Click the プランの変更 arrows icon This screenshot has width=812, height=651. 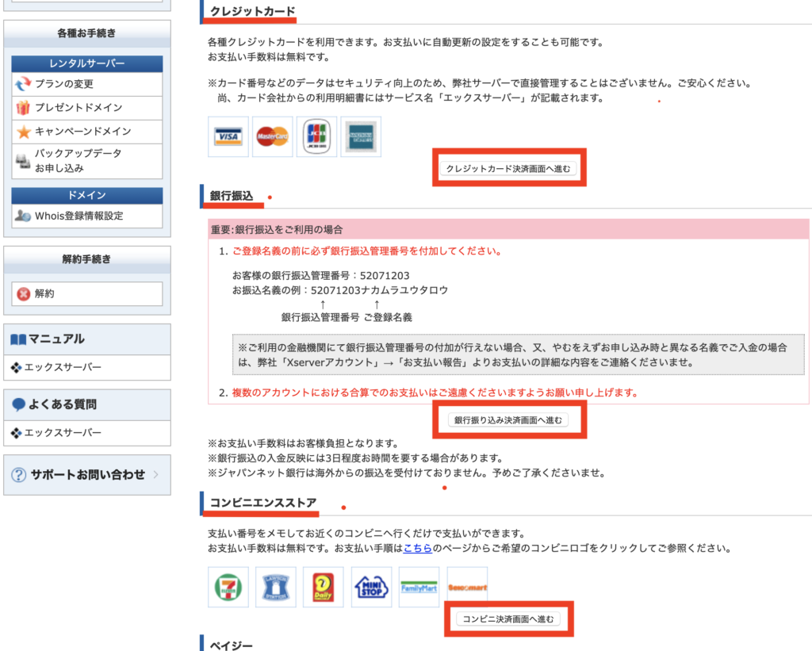[x=23, y=83]
